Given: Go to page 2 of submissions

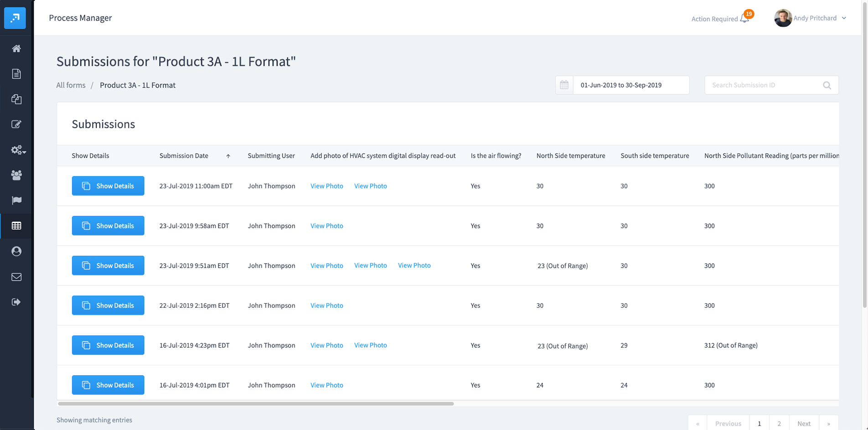Looking at the screenshot, I should point(779,423).
